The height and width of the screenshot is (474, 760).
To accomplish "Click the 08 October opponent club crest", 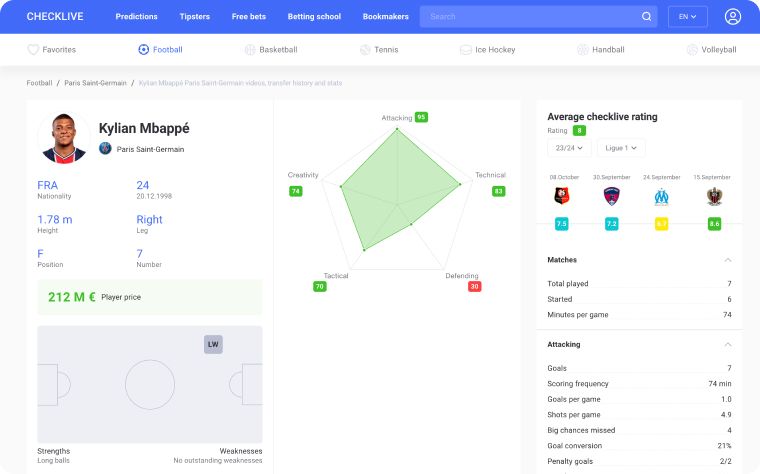I will point(562,196).
